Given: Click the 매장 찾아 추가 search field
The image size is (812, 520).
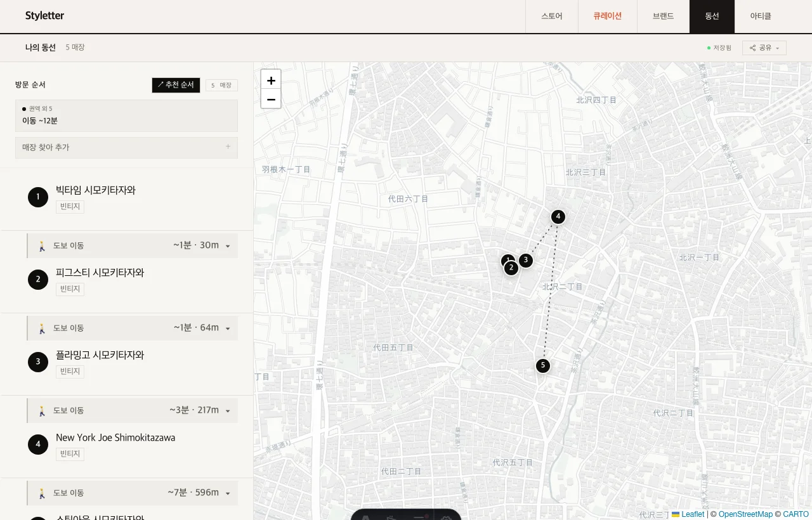Looking at the screenshot, I should pos(126,148).
